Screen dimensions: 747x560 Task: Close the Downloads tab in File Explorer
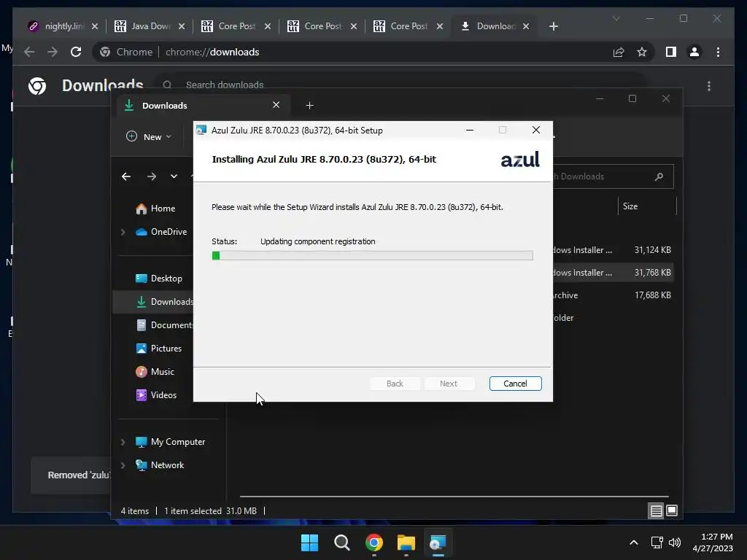(276, 105)
